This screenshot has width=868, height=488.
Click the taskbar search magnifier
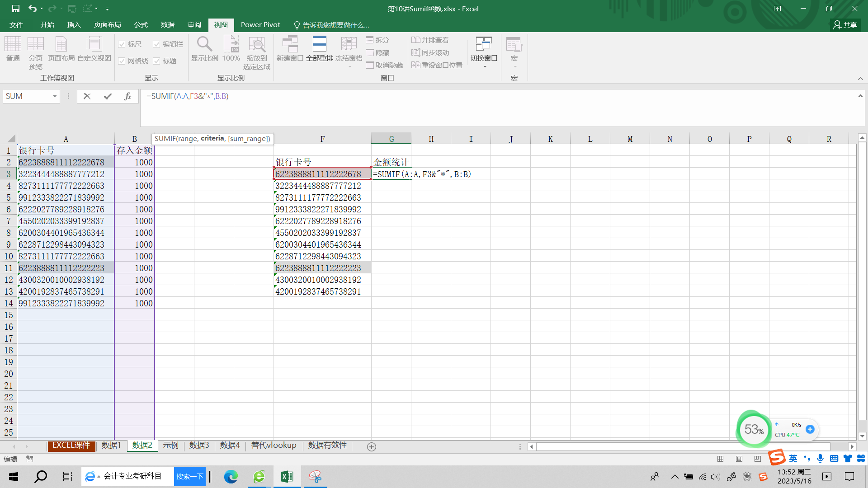[x=41, y=477]
